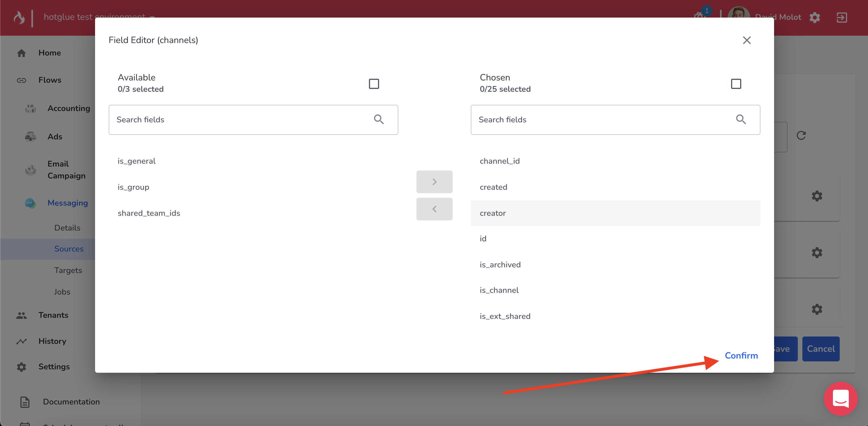Click the logout icon in top bar
The image size is (868, 426).
[841, 18]
